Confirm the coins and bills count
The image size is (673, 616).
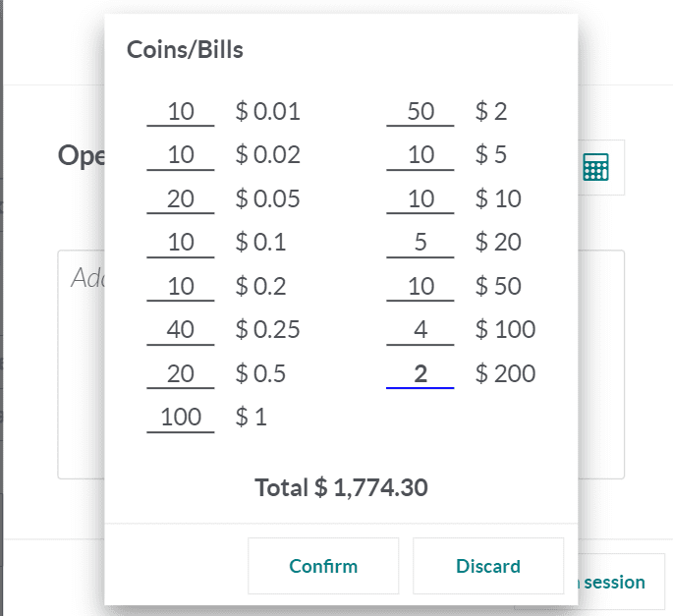[323, 566]
